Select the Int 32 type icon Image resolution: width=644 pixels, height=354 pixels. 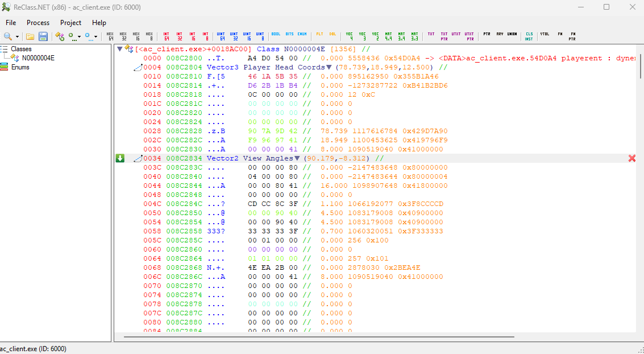180,36
